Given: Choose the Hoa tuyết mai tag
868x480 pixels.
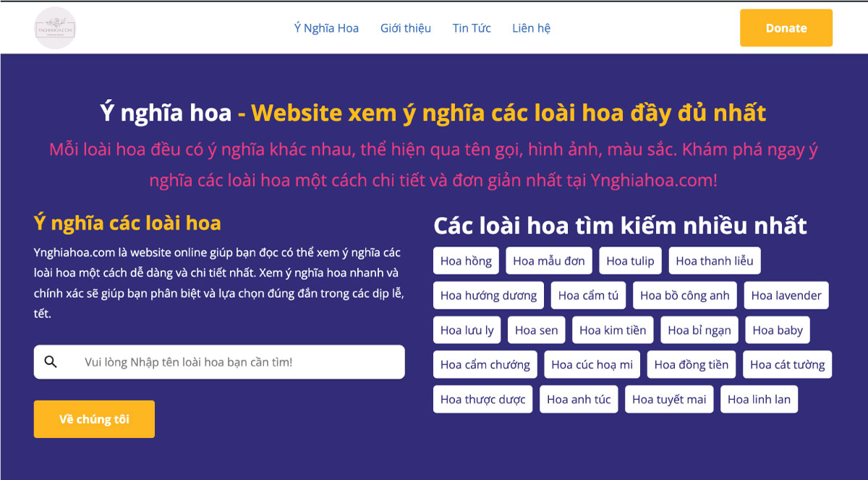Looking at the screenshot, I should (x=669, y=400).
